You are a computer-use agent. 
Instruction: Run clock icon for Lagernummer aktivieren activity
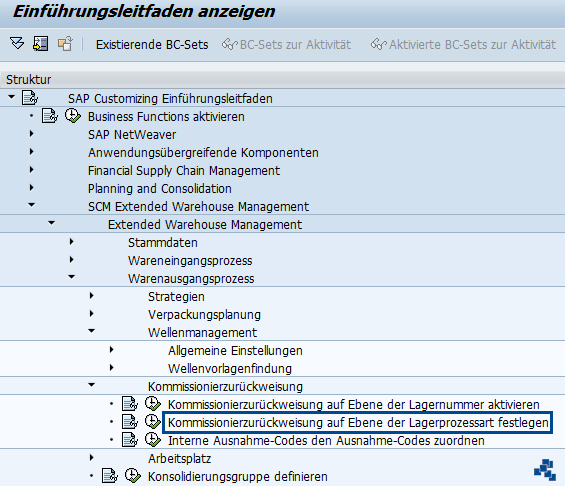pyautogui.click(x=153, y=403)
